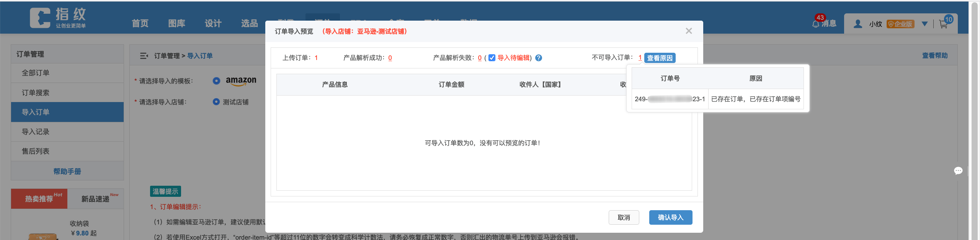Open the floating chat support bubble
Image resolution: width=980 pixels, height=240 pixels.
958,171
